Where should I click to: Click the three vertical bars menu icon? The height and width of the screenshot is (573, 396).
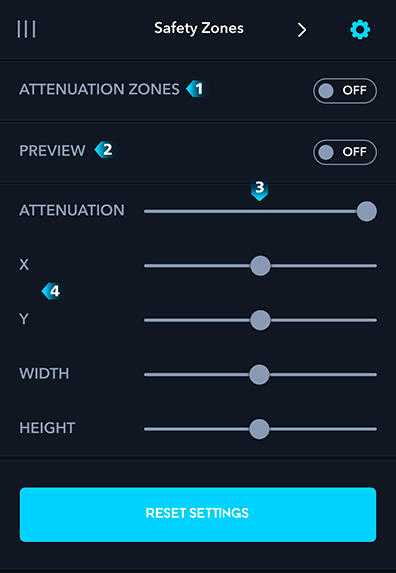[x=26, y=29]
